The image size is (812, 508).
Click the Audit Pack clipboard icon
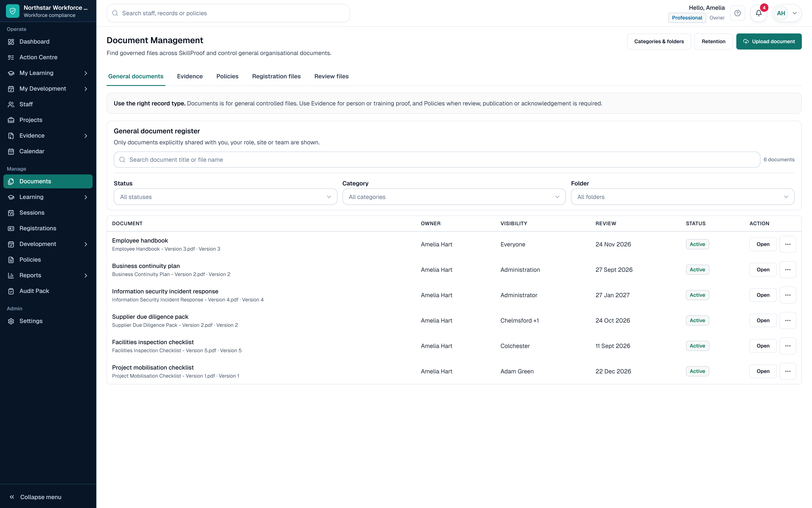pyautogui.click(x=11, y=291)
